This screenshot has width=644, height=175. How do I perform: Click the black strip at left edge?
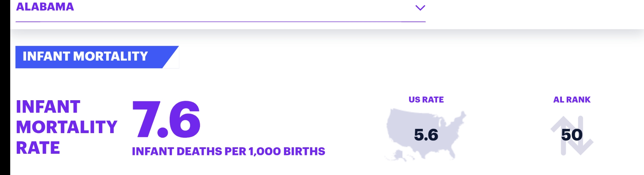[x=5, y=87]
